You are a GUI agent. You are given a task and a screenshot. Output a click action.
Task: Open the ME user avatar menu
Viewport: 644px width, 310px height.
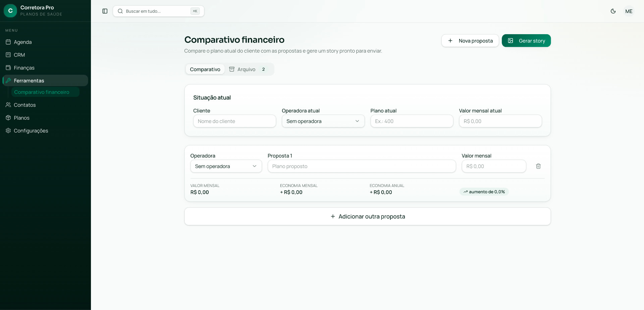[629, 11]
